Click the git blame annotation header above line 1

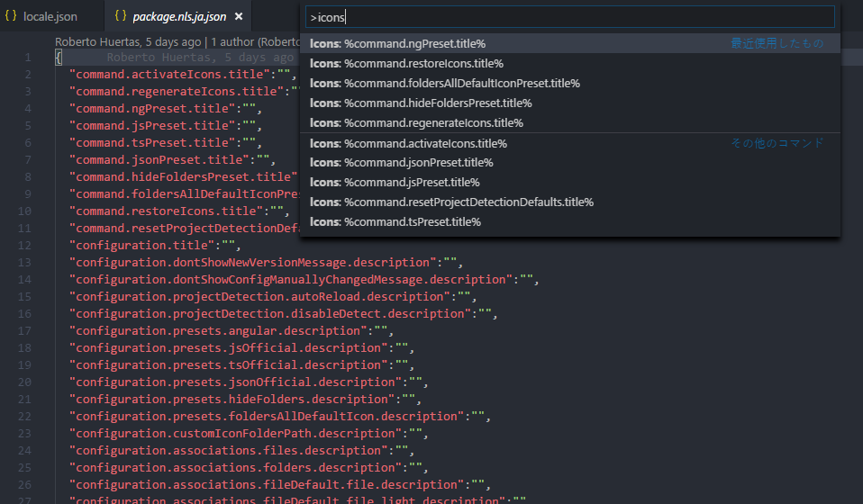point(177,41)
